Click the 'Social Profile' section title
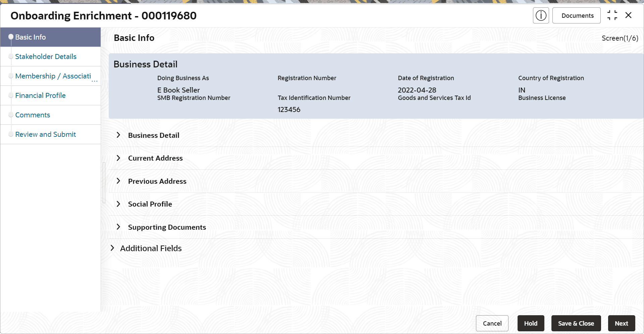The width and height of the screenshot is (644, 334). (x=150, y=204)
